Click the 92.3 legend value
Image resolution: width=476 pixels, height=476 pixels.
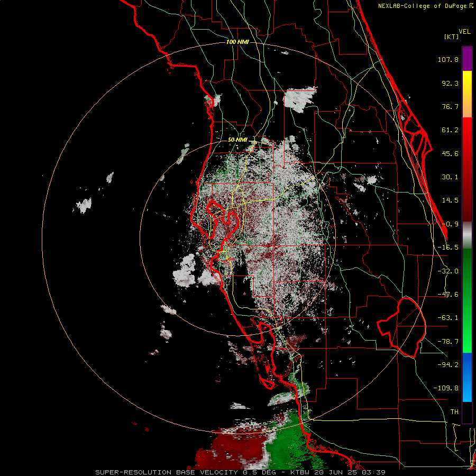tap(450, 83)
